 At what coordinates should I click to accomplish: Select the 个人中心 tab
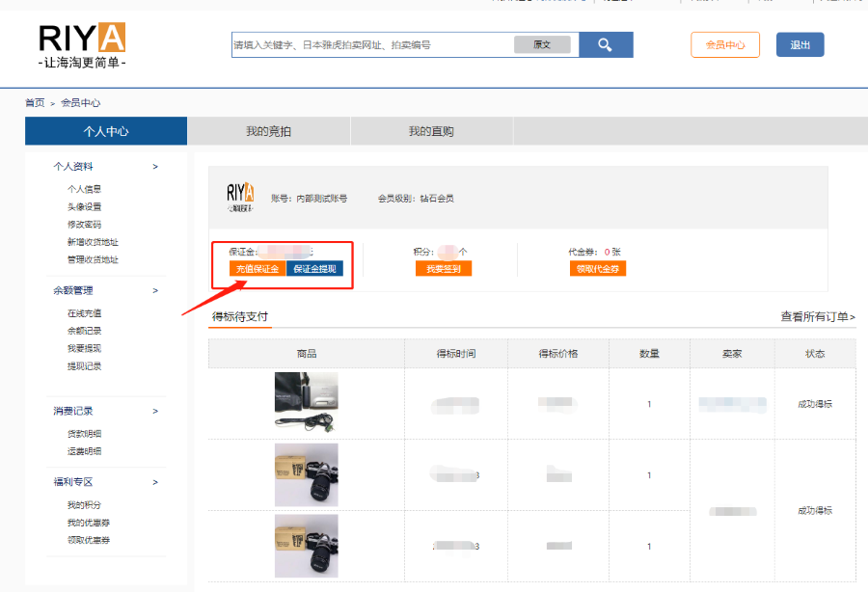(106, 131)
